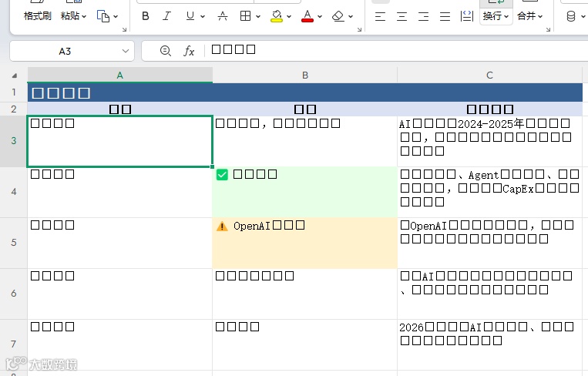
Task: Select row 7 header
Action: tap(14, 344)
